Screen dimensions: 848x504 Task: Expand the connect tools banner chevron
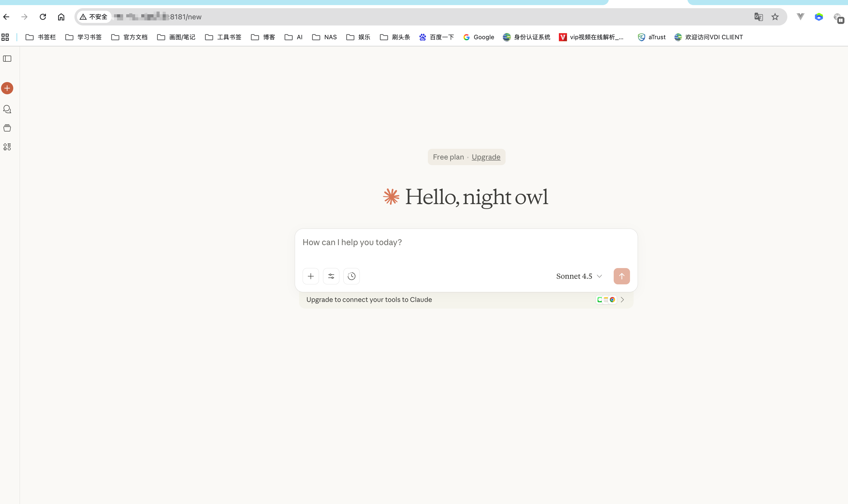622,300
